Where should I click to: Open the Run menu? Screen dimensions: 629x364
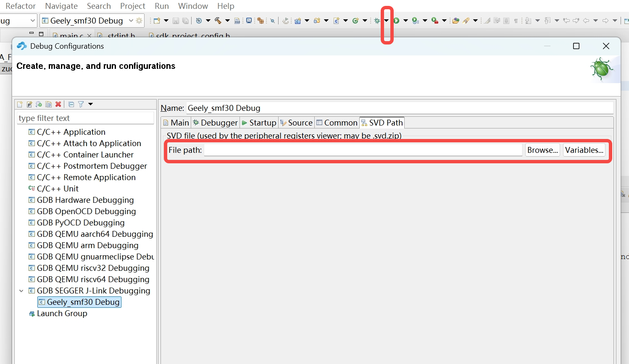pyautogui.click(x=162, y=6)
